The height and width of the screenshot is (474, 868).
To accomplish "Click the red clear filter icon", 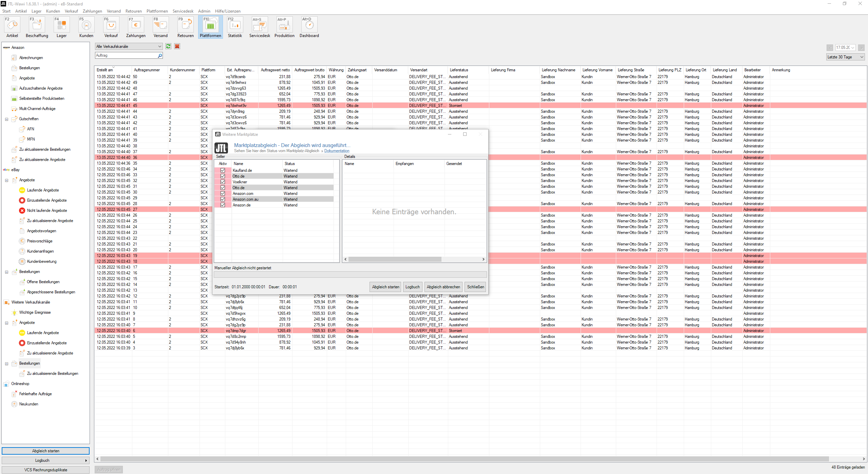I will (x=177, y=47).
